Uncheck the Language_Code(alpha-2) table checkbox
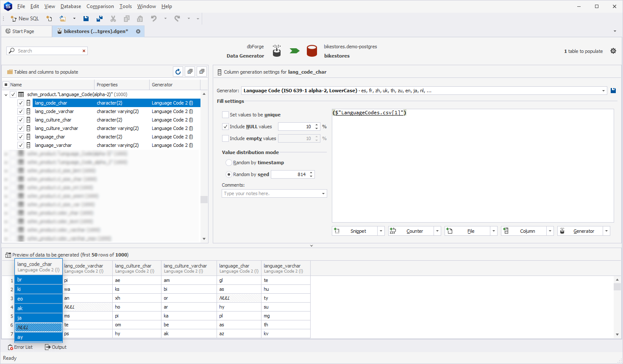623x364 pixels. (x=13, y=94)
